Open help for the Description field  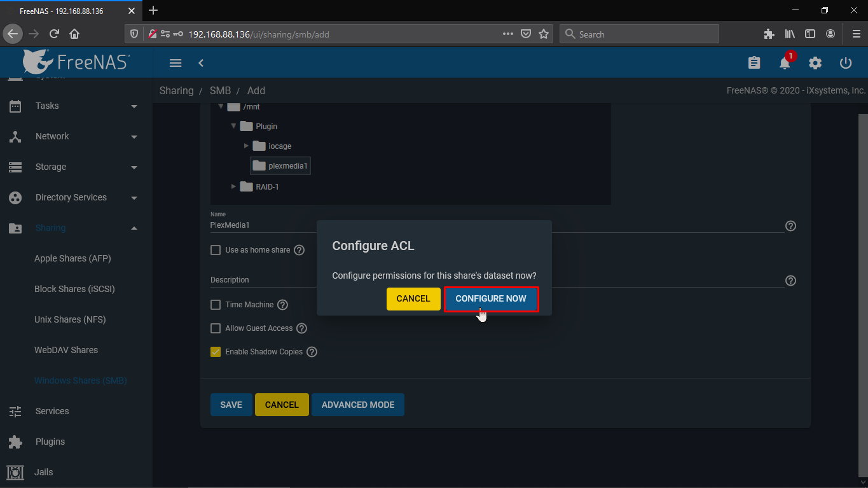click(x=791, y=281)
